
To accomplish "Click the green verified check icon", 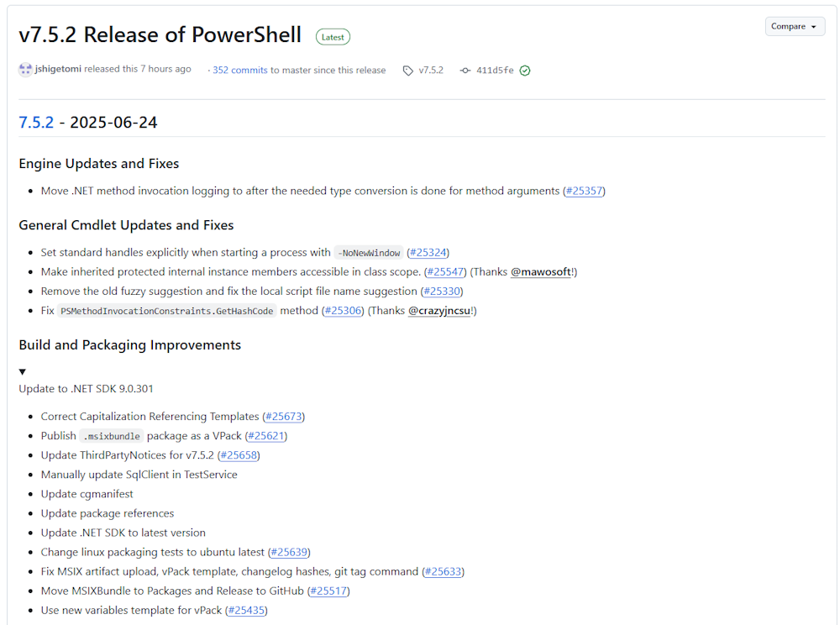I will (x=525, y=71).
